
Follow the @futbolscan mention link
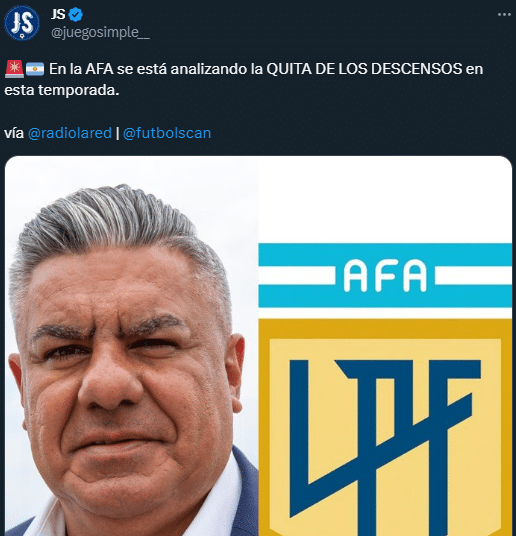click(167, 133)
